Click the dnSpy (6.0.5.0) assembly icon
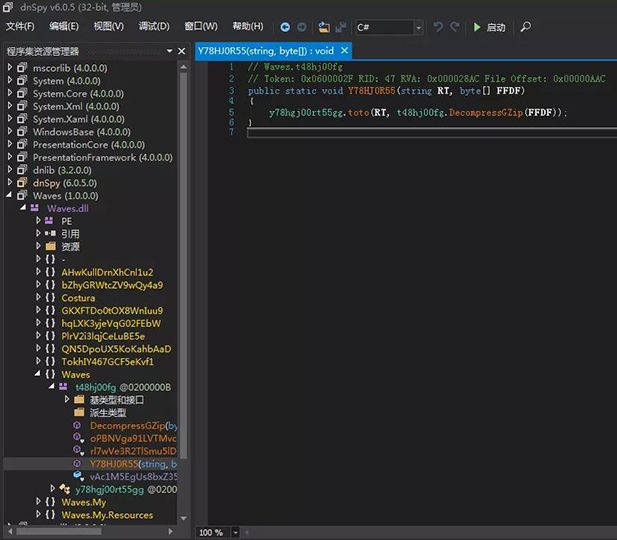 click(22, 182)
